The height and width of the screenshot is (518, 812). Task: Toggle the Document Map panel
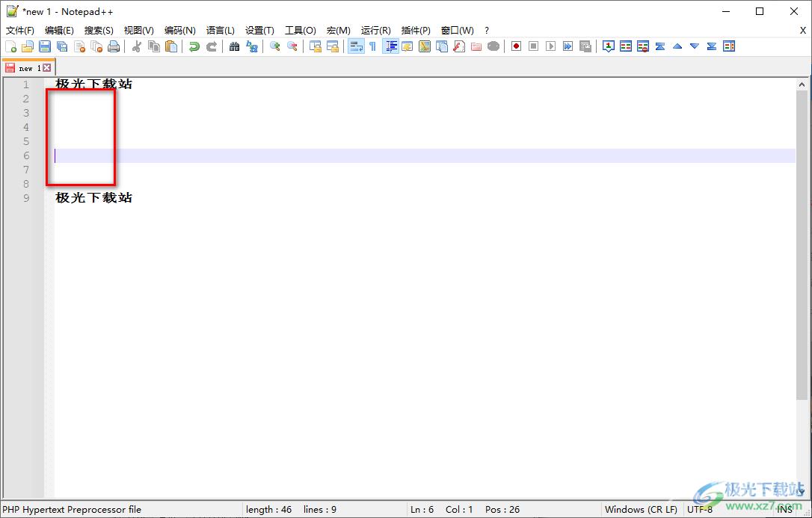point(425,46)
